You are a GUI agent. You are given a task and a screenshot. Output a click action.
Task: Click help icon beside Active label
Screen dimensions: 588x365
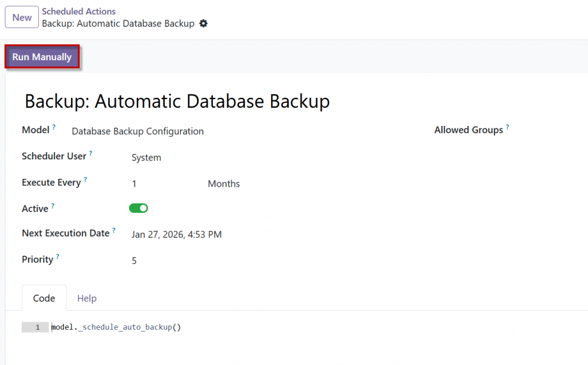pos(53,206)
